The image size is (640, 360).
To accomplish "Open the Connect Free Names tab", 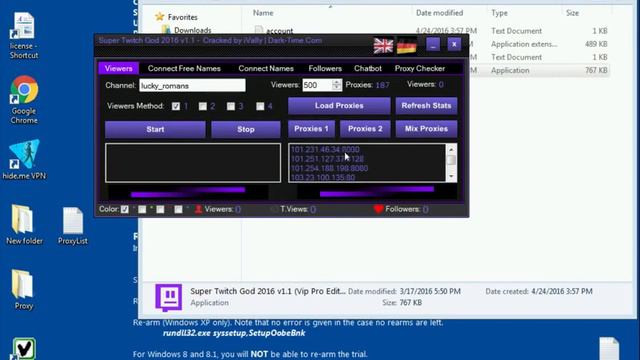I will pyautogui.click(x=184, y=68).
